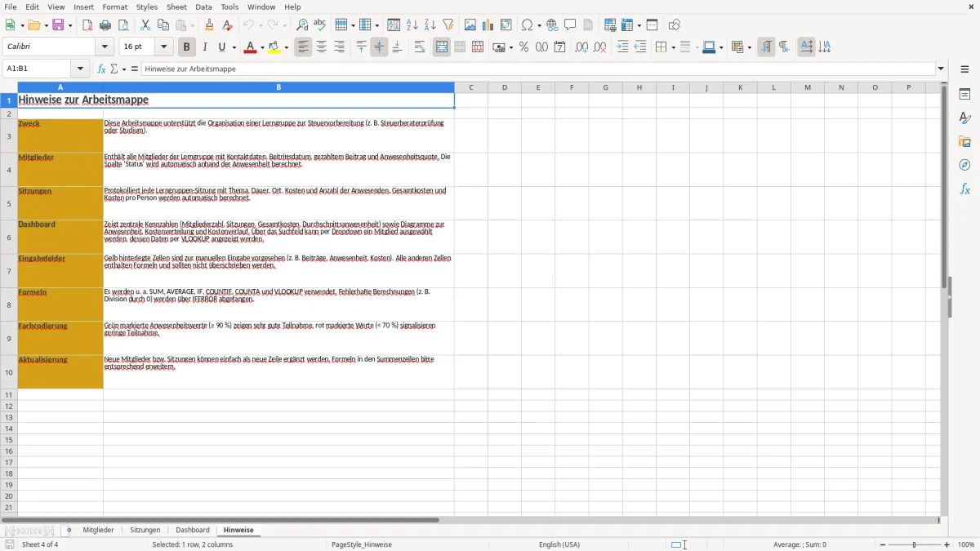Toggle Underline formatting
This screenshot has height=551, width=980.
click(221, 47)
